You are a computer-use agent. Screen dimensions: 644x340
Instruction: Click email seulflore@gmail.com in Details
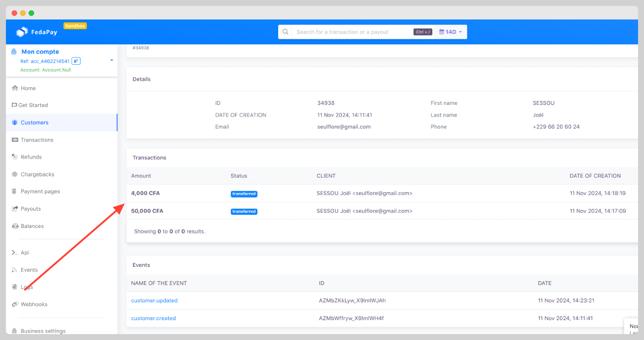coord(344,127)
